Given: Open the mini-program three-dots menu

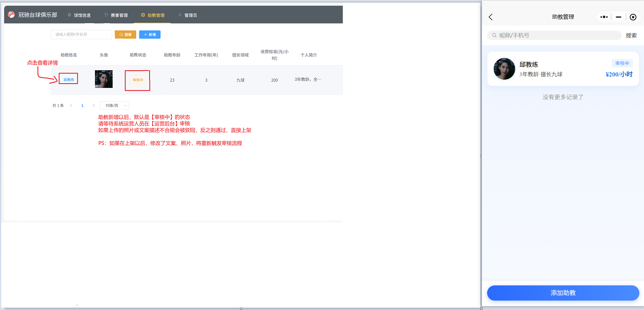Looking at the screenshot, I should (604, 17).
